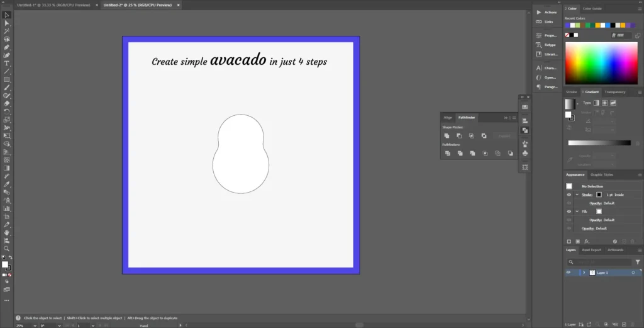Click the Exclude shape mode icon
The width and height of the screenshot is (644, 328).
pos(484,135)
